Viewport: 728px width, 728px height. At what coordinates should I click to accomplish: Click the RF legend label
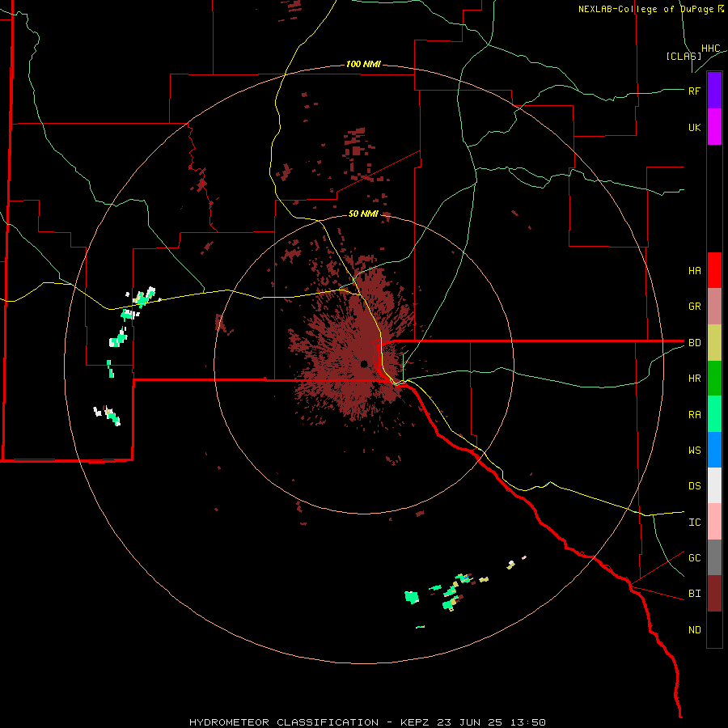point(694,91)
